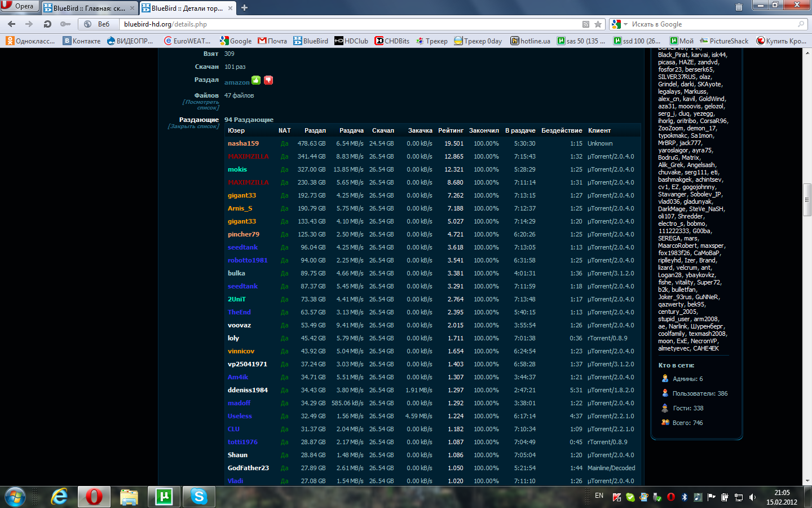Image resolution: width=812 pixels, height=508 pixels.
Task: Open the volume speaker tray icon
Action: (752, 497)
